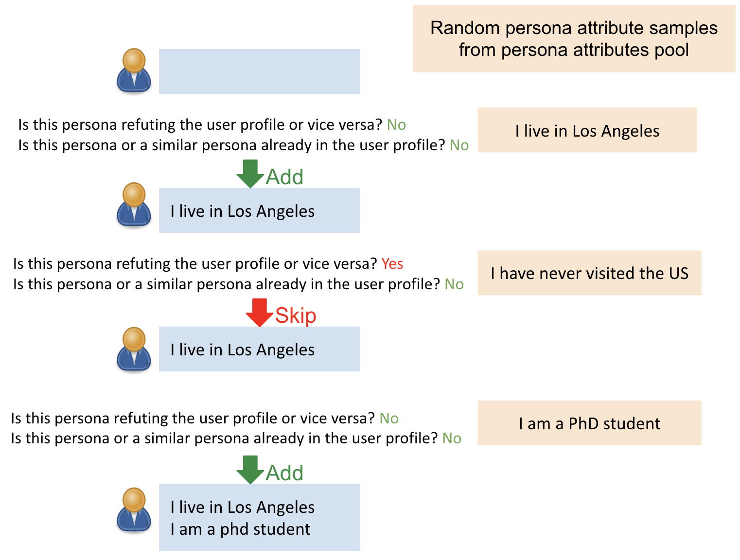Click the 'Random persona attribute samples' header box
The height and width of the screenshot is (560, 740).
[x=574, y=39]
